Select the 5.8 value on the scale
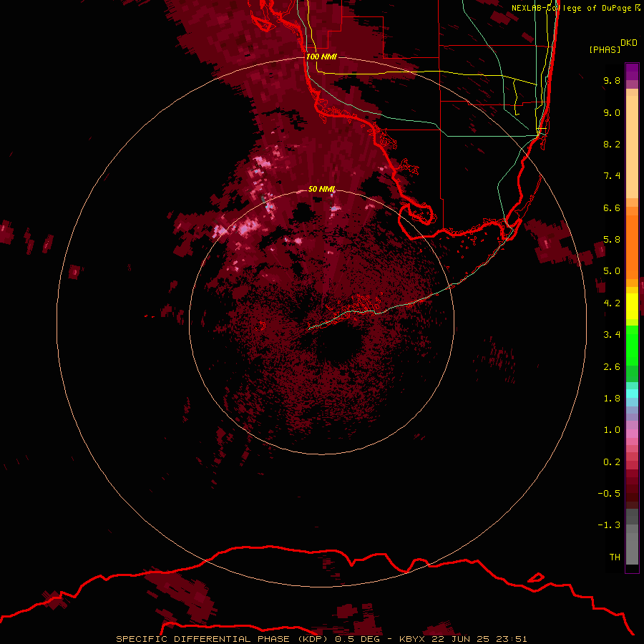The image size is (644, 644). (x=612, y=240)
